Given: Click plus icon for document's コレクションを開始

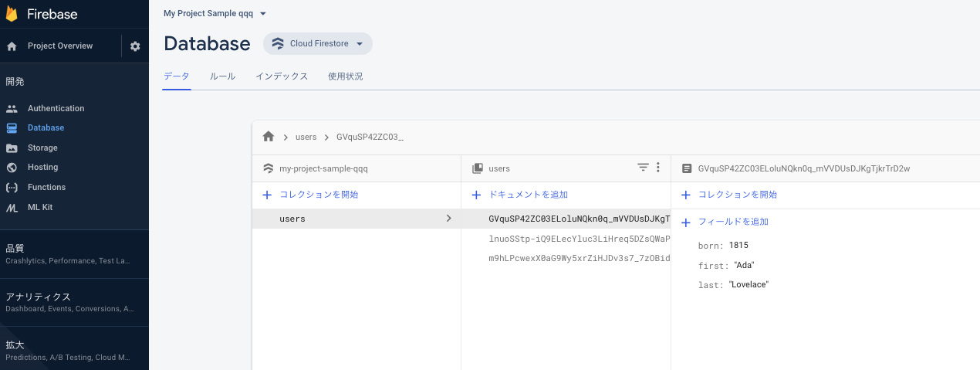Looking at the screenshot, I should pos(685,195).
